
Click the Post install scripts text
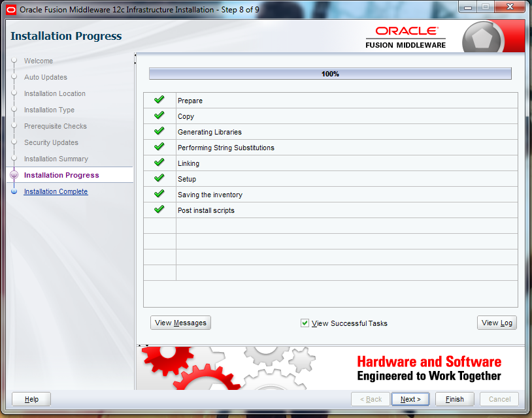point(206,210)
